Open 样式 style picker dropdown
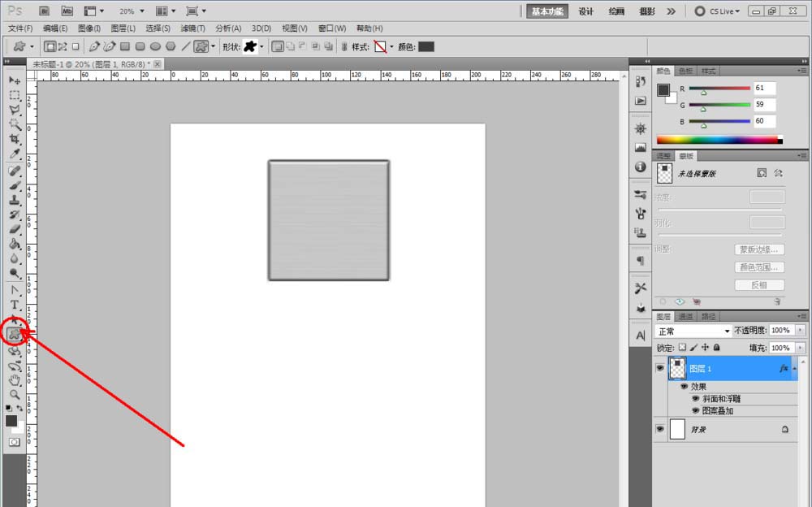Image resolution: width=812 pixels, height=507 pixels. (x=391, y=46)
